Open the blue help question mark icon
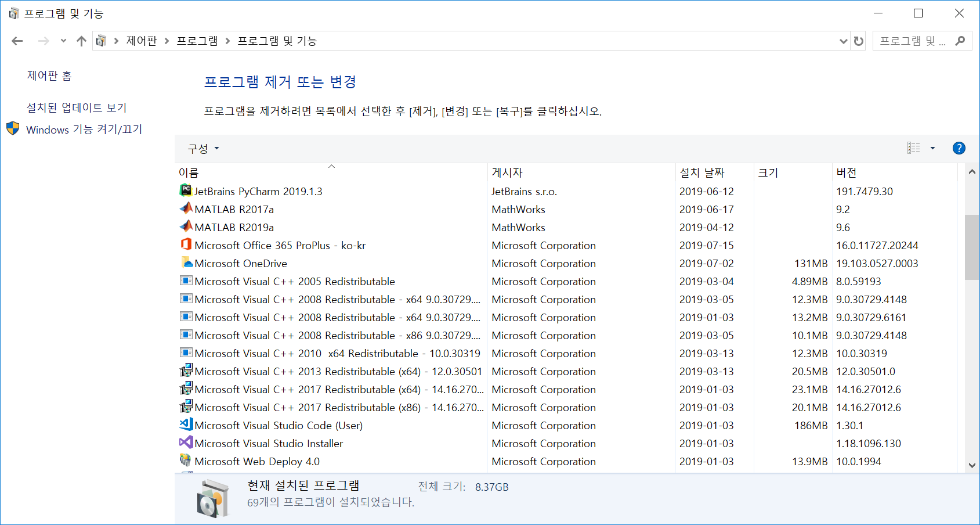 point(959,148)
